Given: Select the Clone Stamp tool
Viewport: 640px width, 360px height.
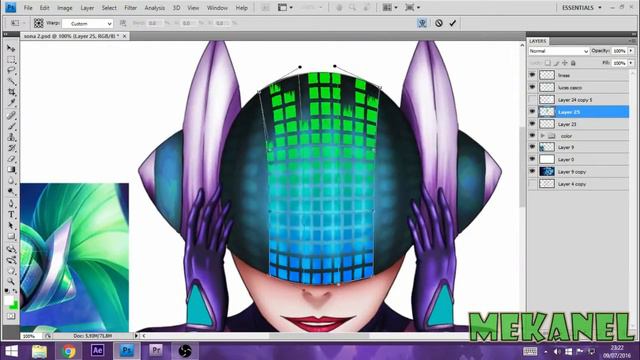Looking at the screenshot, I should tap(11, 137).
